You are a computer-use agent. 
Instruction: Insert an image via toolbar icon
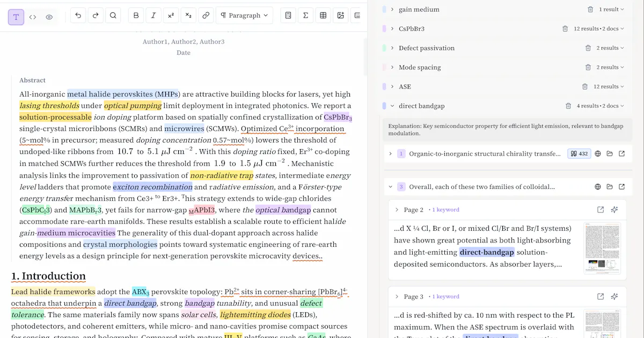pyautogui.click(x=340, y=16)
